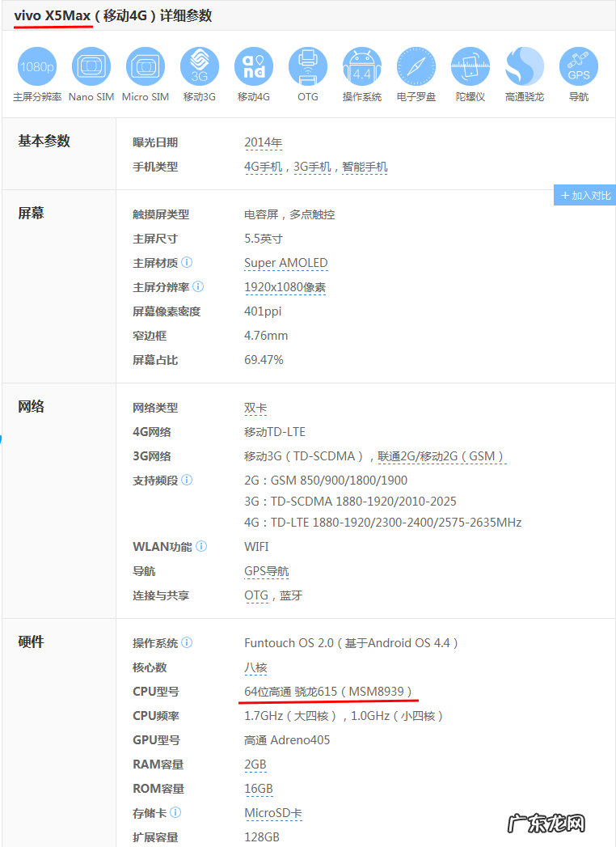This screenshot has width=616, height=847.
Task: Click the 移动3G（TD-SCDMA）value
Action: click(x=304, y=456)
